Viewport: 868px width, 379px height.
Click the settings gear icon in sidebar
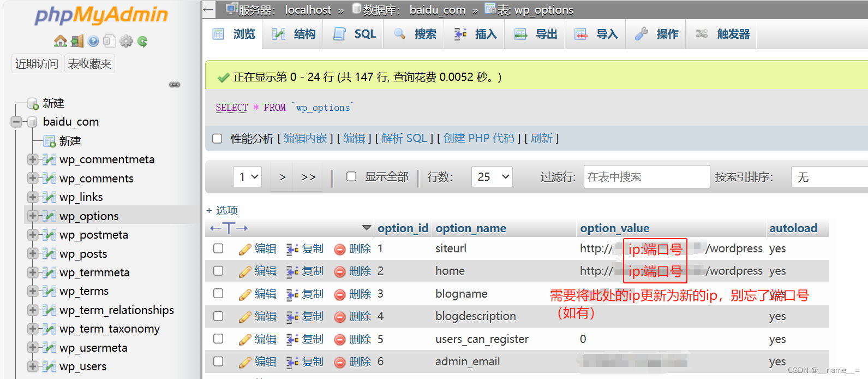(x=126, y=41)
